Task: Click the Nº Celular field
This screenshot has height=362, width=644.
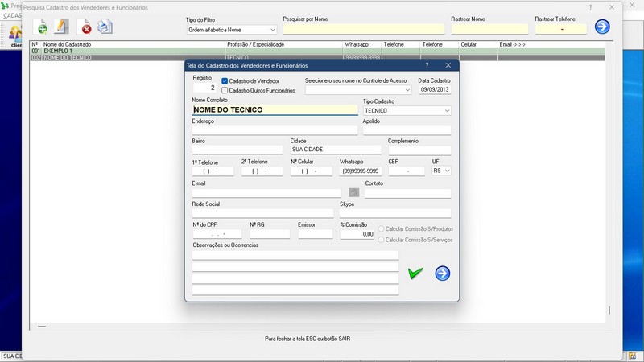Action: tap(312, 171)
